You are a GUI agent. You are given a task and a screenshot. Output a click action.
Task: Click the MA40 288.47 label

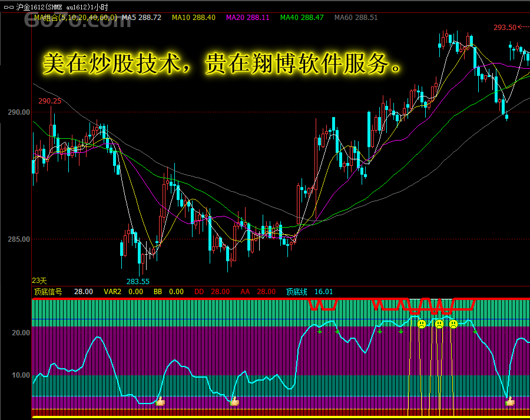tap(302, 18)
